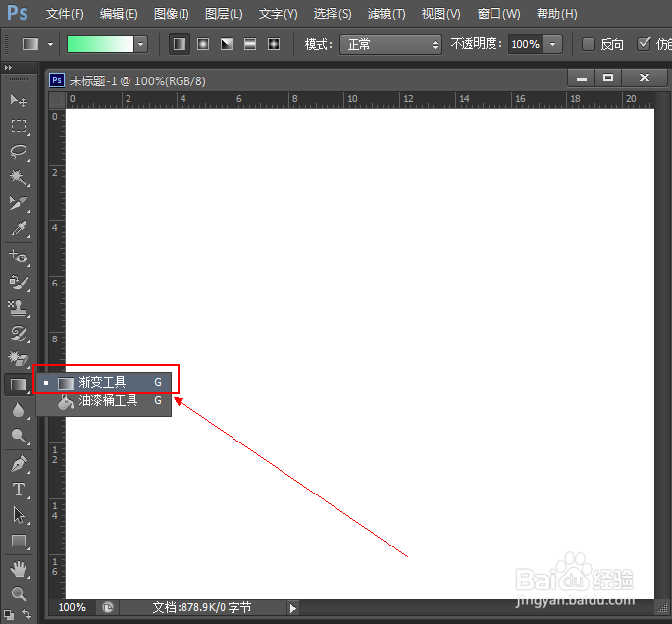This screenshot has width=672, height=624.
Task: Click the status bar preview icon
Action: 108,607
